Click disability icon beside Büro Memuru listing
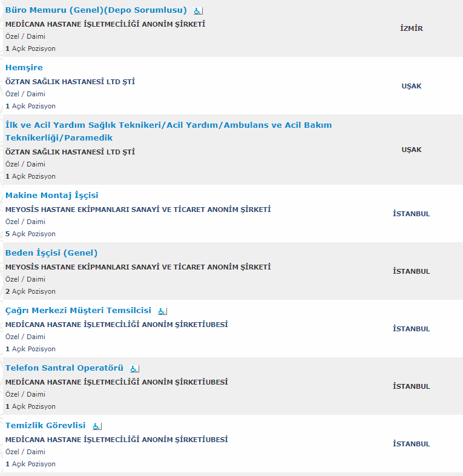 click(199, 11)
